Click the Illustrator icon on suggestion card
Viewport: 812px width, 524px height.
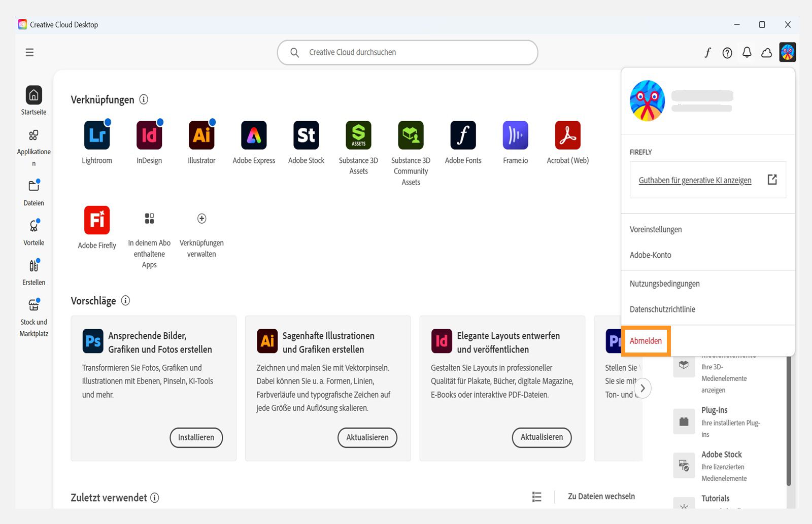click(267, 340)
